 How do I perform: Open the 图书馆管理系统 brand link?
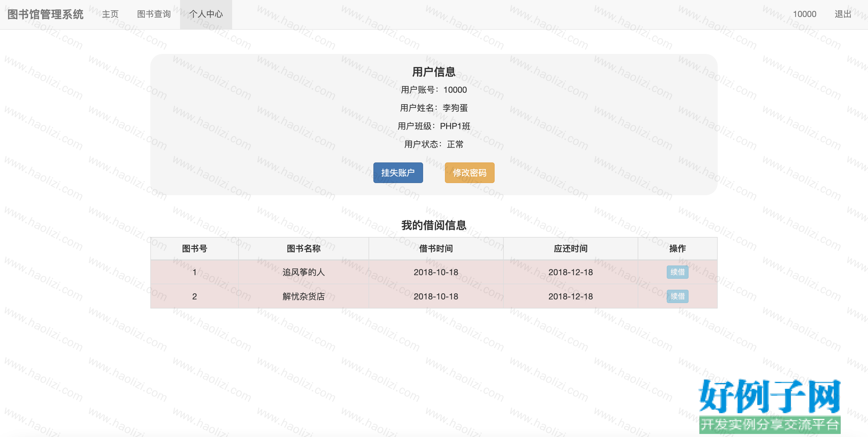click(x=45, y=14)
